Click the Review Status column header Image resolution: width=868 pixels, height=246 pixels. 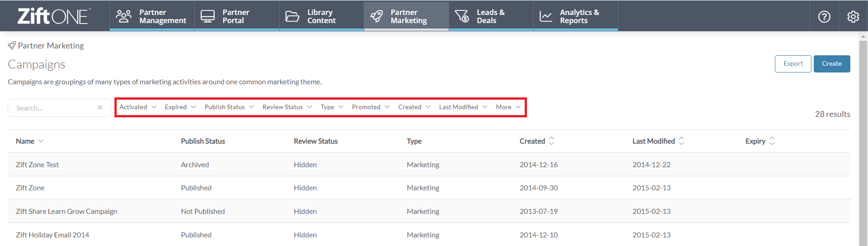pos(316,141)
